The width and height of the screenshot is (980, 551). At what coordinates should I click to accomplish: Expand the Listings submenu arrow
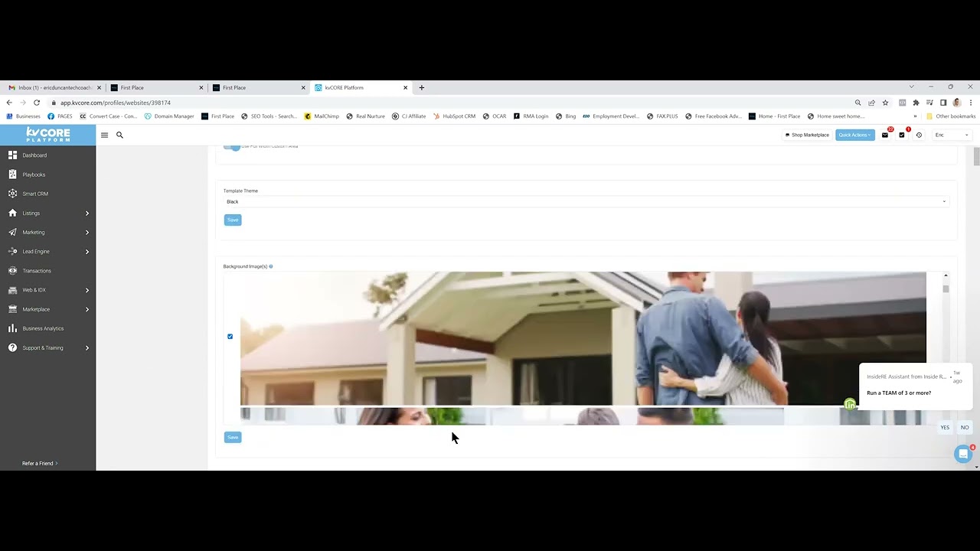pyautogui.click(x=87, y=213)
